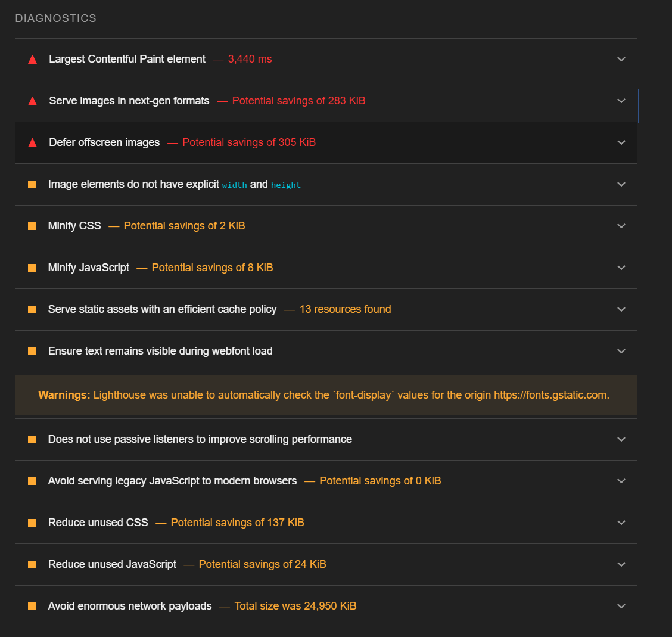Expand the Defer offscreen images chevron
The height and width of the screenshot is (637, 672).
pyautogui.click(x=621, y=142)
